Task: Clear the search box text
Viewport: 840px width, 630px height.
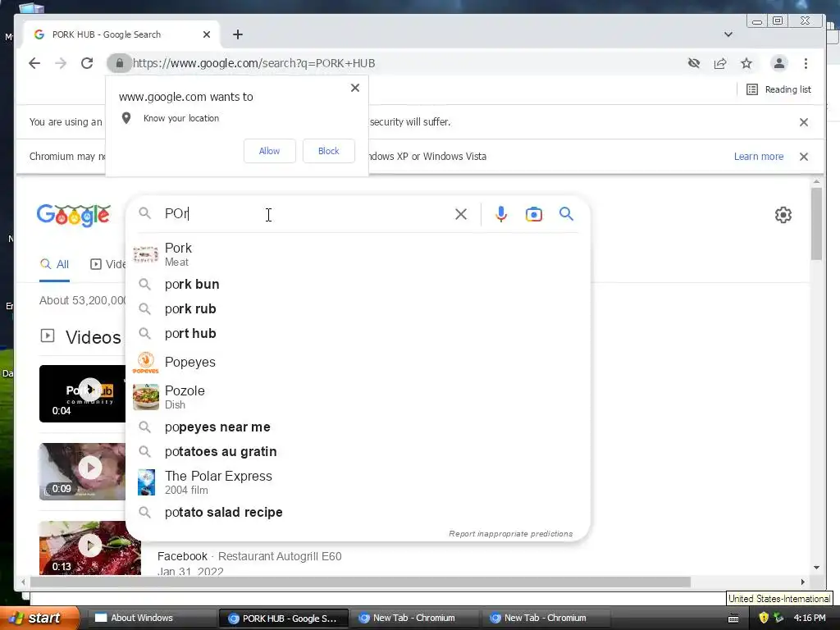Action: (x=461, y=214)
